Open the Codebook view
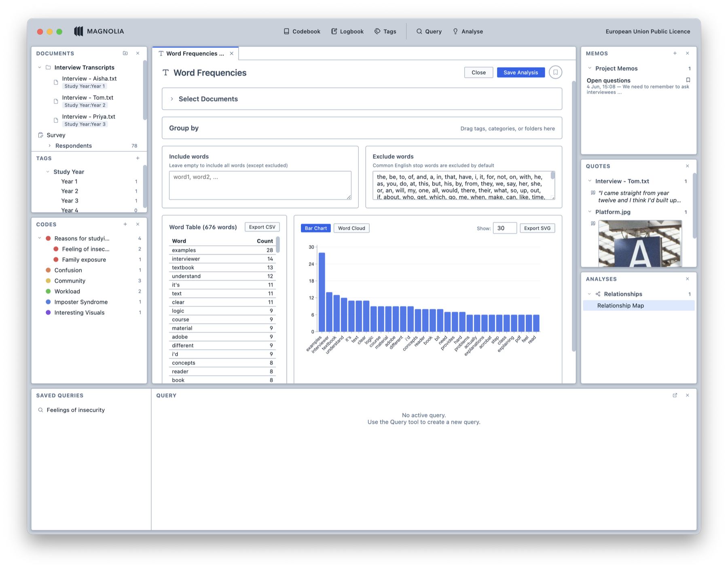This screenshot has height=570, width=728. click(302, 32)
